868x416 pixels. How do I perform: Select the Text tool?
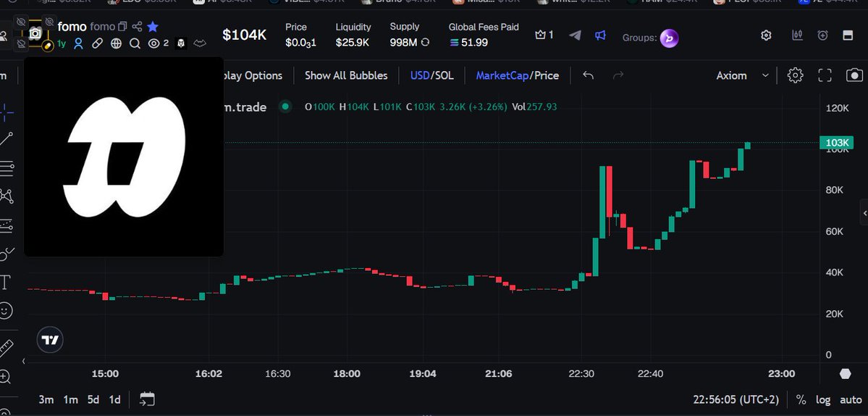[5, 283]
